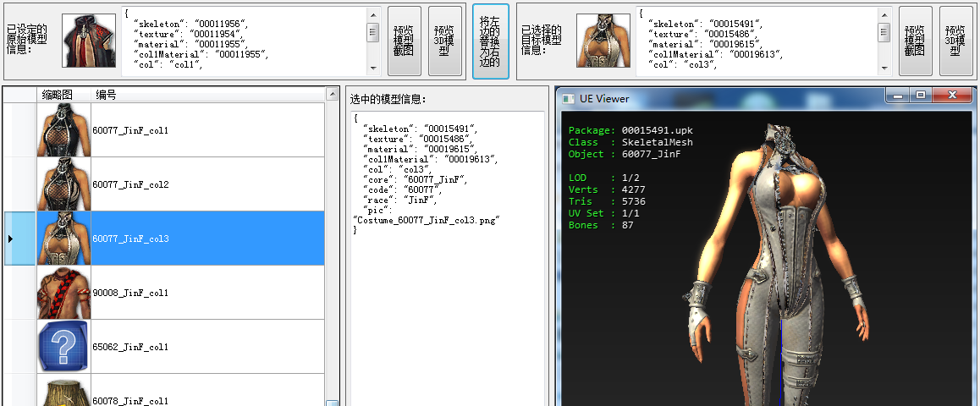Viewport: 980px width, 406px height.
Task: Click the target model preview-3D-model button
Action: [955, 41]
